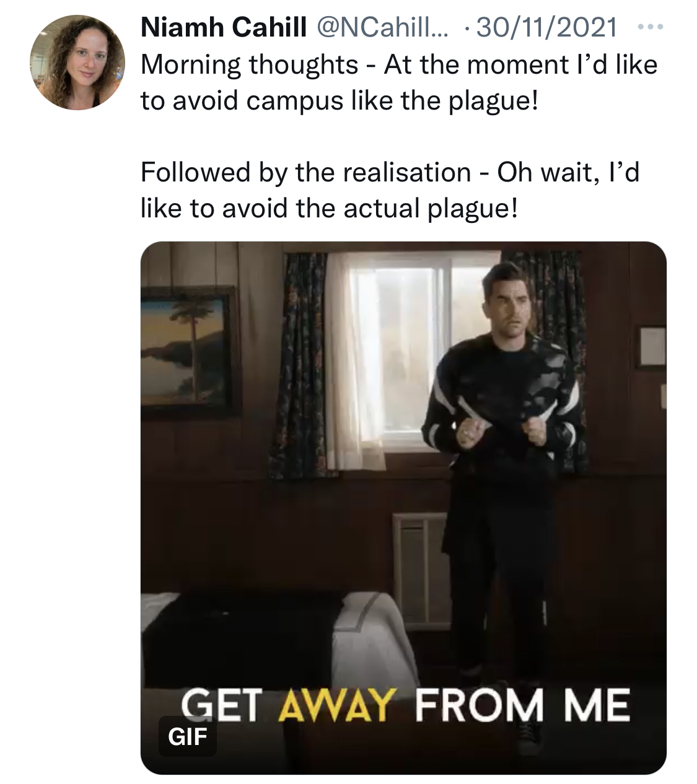Click the landscape painting in the GIF

(189, 350)
